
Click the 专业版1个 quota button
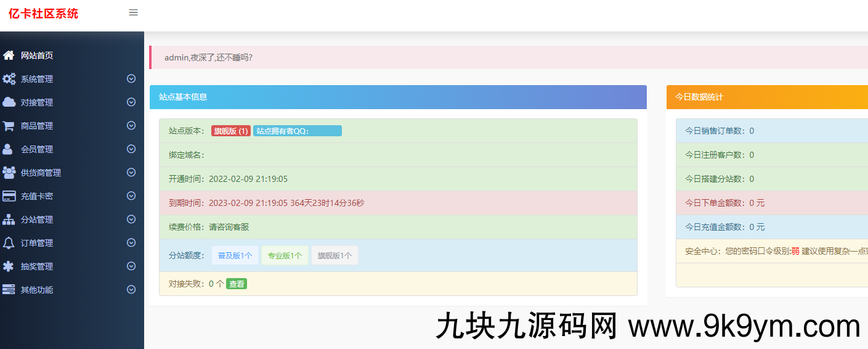[285, 255]
